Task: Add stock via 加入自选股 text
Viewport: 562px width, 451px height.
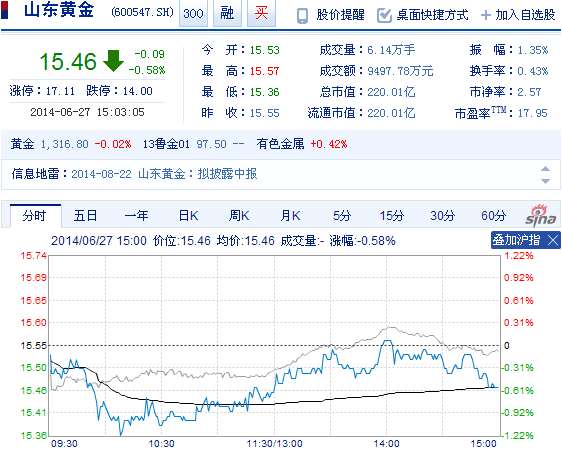Action: (525, 15)
